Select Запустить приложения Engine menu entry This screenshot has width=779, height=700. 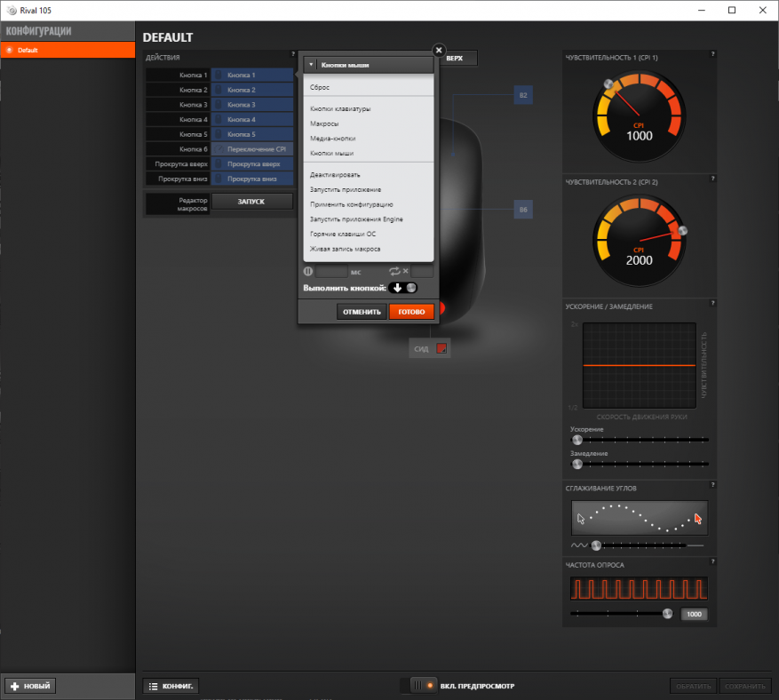pyautogui.click(x=368, y=219)
